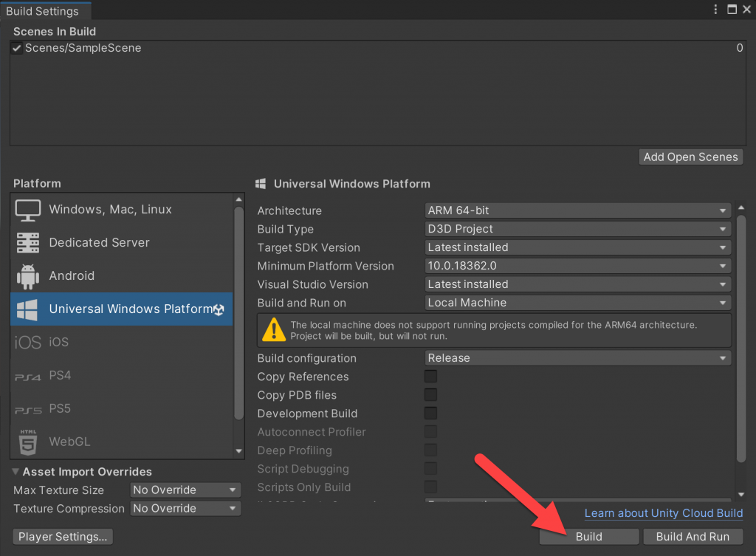Open the Minimum Platform Version dropdown

click(577, 266)
